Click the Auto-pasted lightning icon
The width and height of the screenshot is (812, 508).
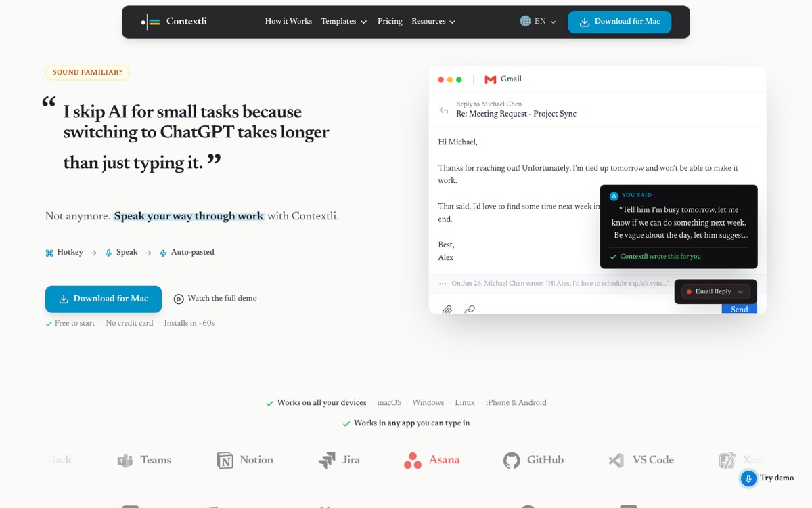click(163, 253)
